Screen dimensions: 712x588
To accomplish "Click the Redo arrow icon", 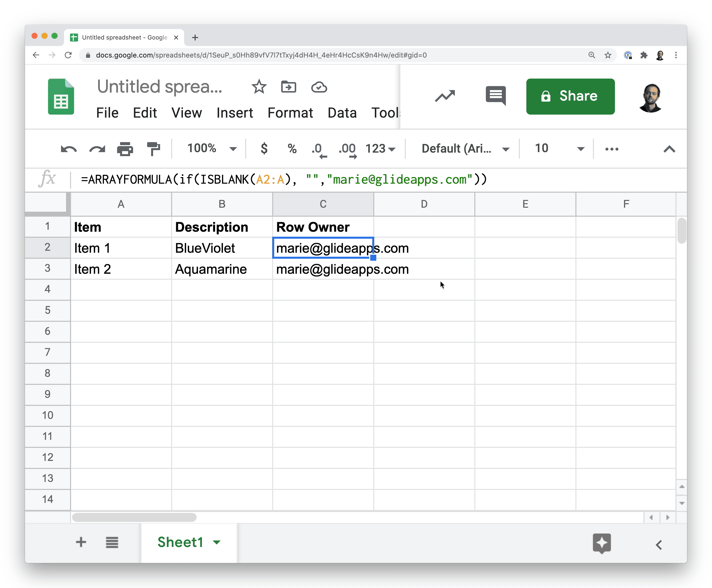I will 97,149.
